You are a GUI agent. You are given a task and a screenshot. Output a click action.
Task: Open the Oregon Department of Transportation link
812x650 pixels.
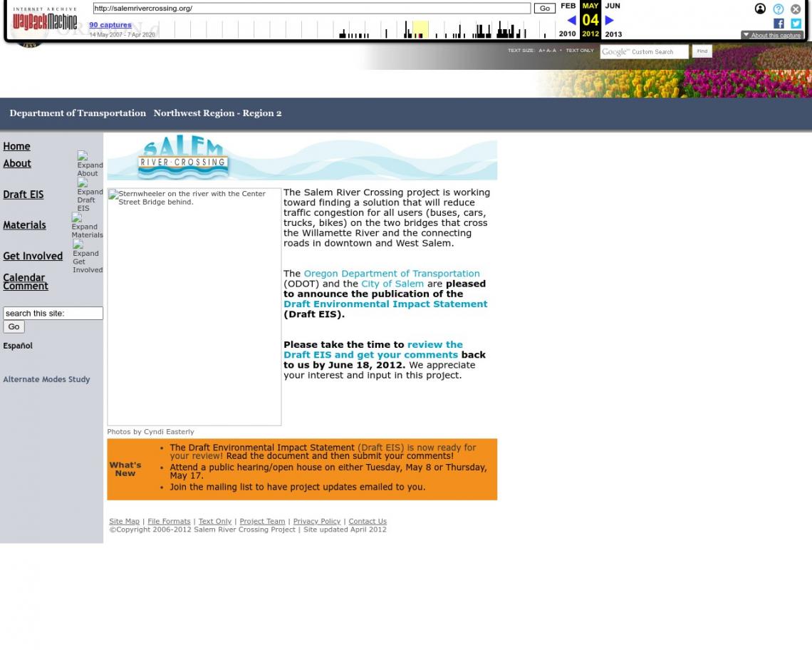pyautogui.click(x=392, y=274)
